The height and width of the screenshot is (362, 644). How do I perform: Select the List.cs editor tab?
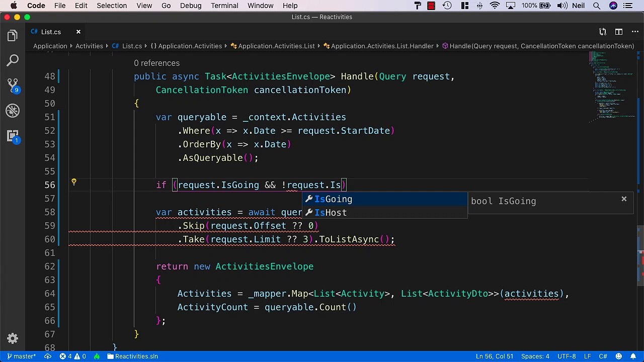(51, 32)
